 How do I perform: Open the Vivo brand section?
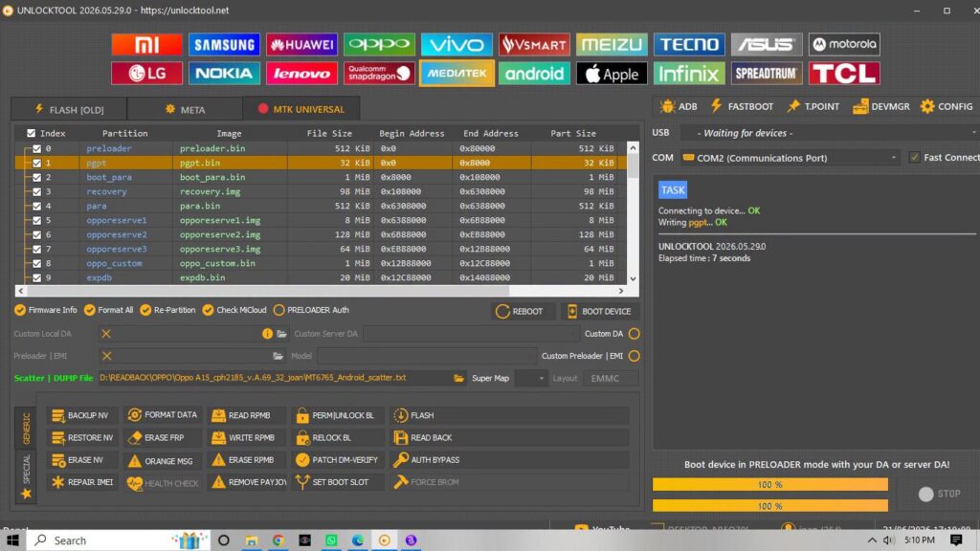pyautogui.click(x=457, y=44)
